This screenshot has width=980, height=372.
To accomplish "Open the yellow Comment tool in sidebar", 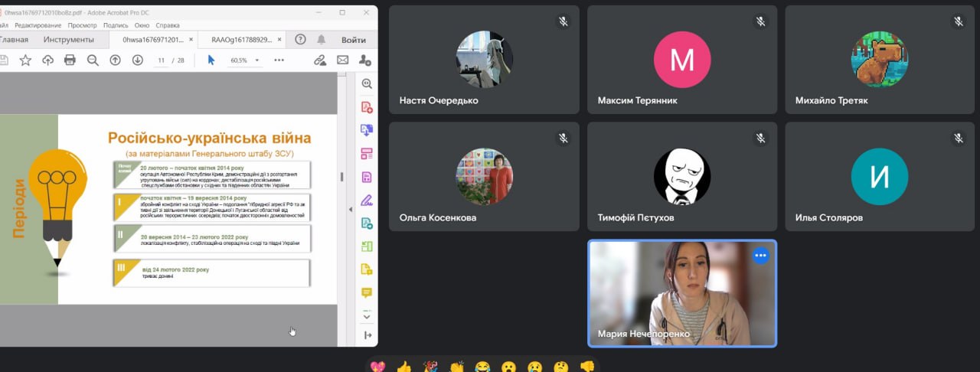I will [367, 292].
